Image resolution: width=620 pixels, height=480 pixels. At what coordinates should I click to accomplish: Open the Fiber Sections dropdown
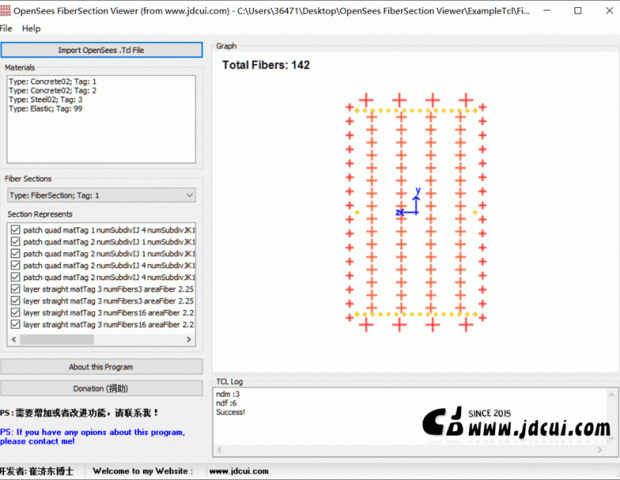point(101,195)
